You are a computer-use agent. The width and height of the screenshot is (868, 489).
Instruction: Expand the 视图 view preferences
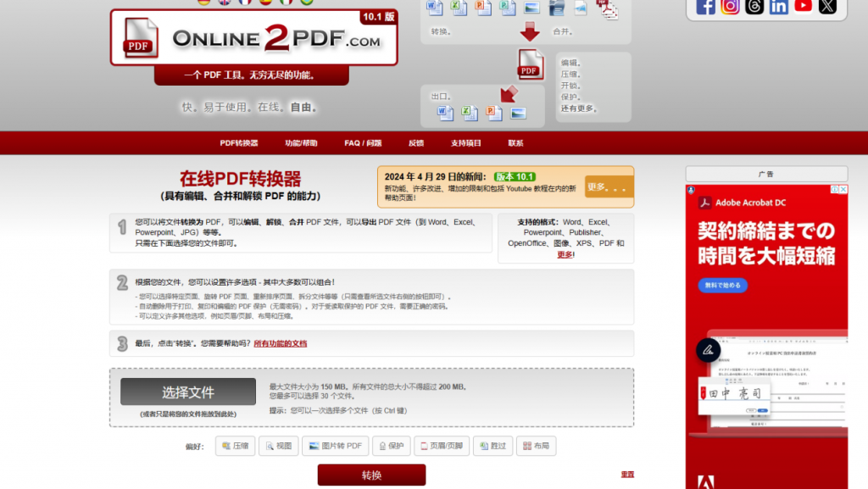coord(278,446)
